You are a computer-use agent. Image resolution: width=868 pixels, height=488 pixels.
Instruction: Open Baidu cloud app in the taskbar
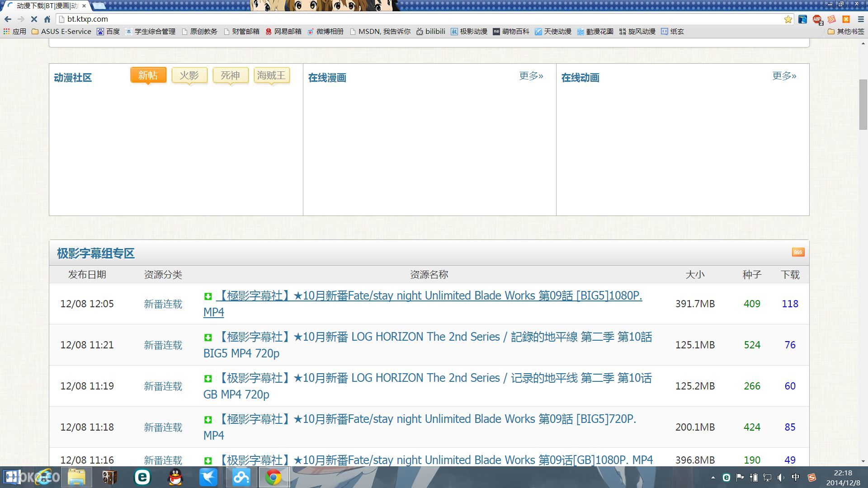(241, 477)
